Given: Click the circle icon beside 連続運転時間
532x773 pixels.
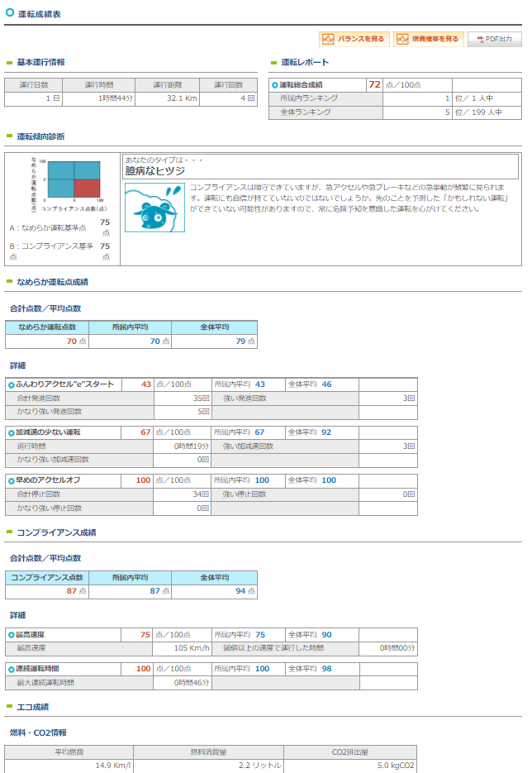Looking at the screenshot, I should point(12,670).
